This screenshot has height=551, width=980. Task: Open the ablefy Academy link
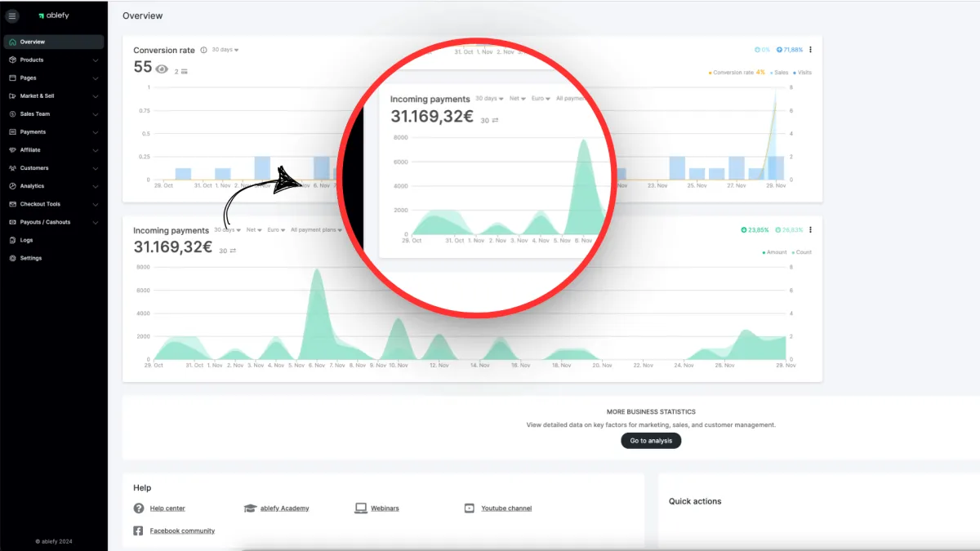pos(284,509)
